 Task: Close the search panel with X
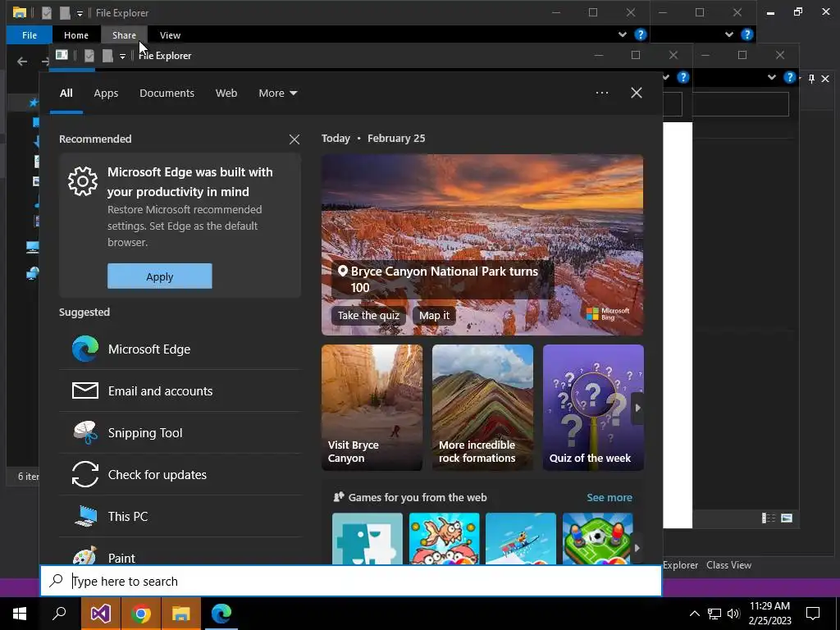coord(637,93)
